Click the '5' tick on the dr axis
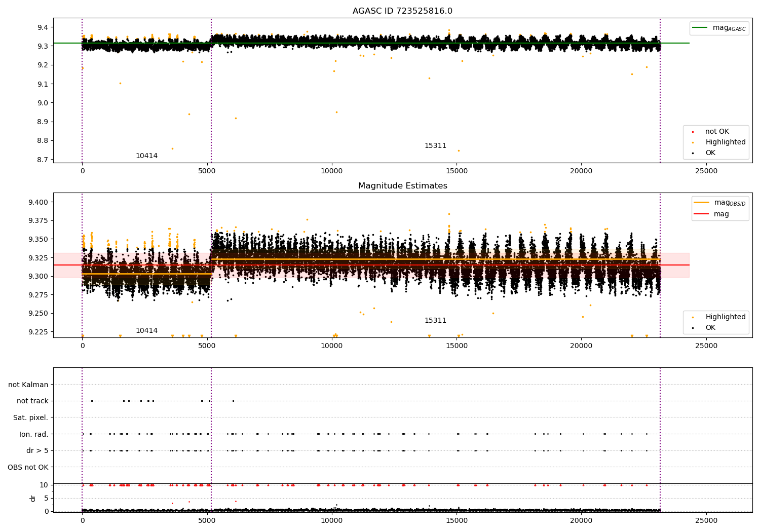 (46, 499)
